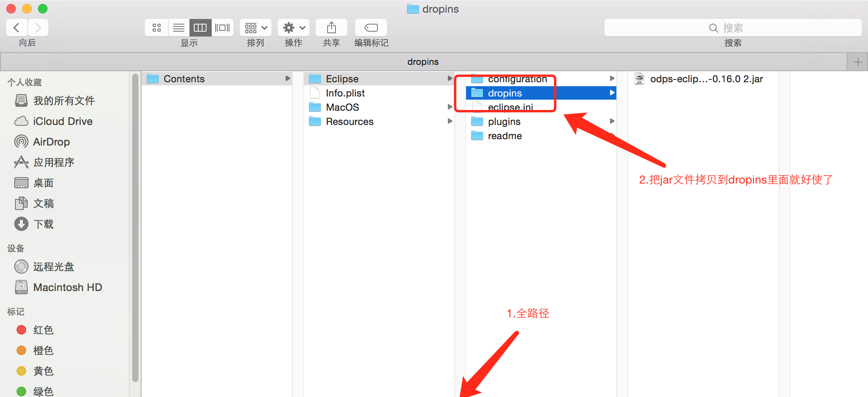
Task: Click the sidebar vertical scrollbar
Action: pyautogui.click(x=135, y=227)
